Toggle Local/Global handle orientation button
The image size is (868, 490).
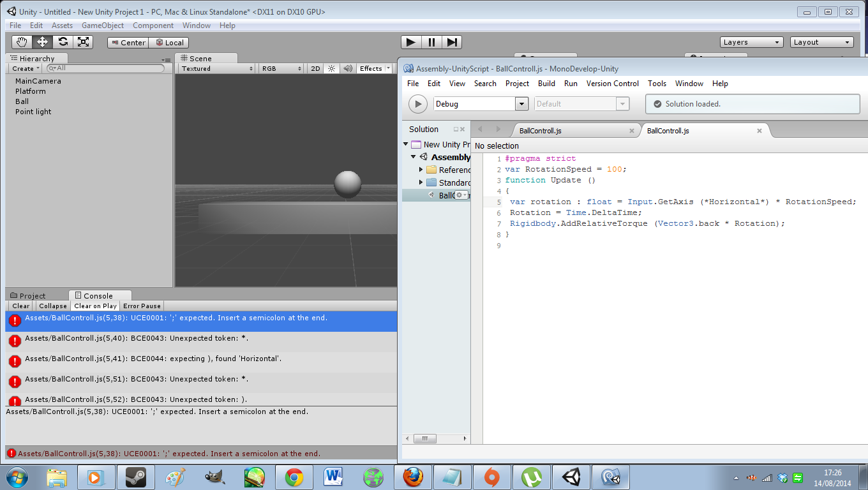click(x=169, y=43)
